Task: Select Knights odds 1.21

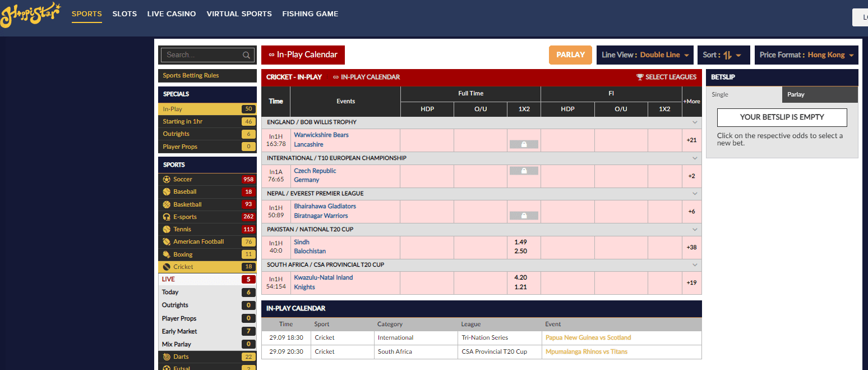Action: (520, 287)
